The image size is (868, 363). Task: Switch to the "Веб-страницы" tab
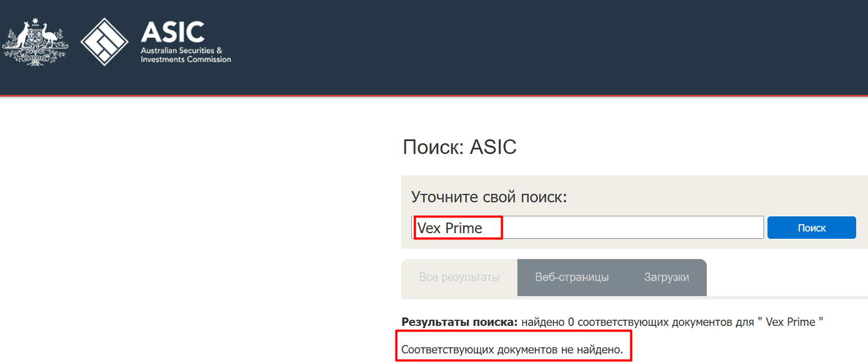[x=574, y=276]
